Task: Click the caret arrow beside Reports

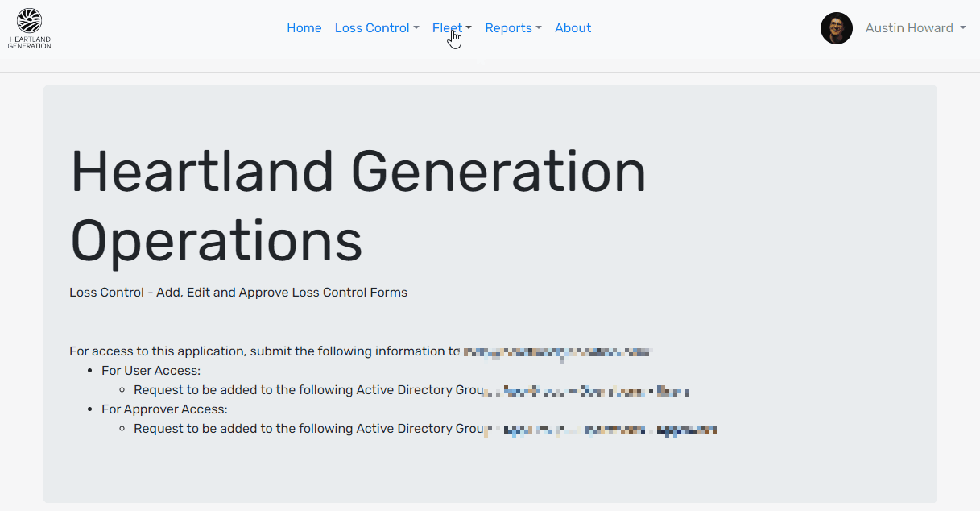Action: (x=538, y=28)
